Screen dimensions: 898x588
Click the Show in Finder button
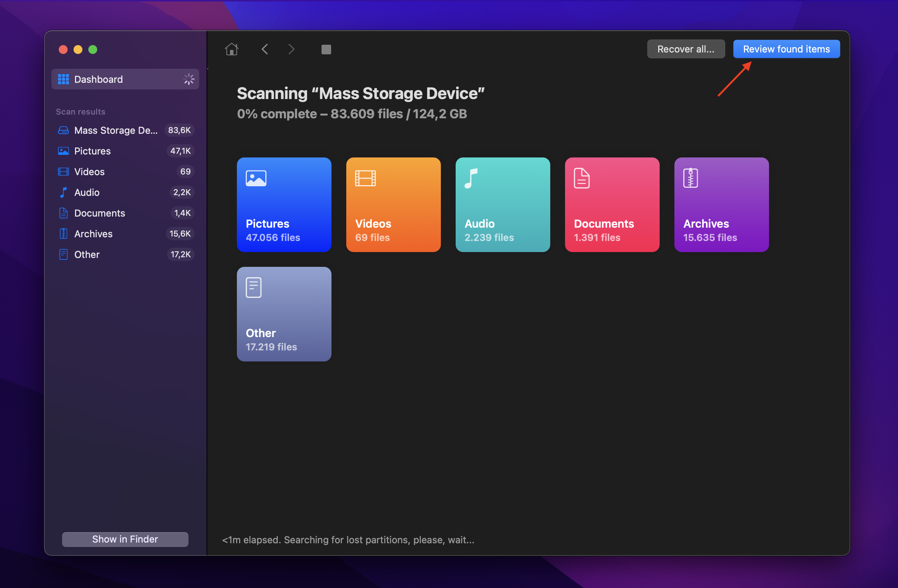pos(125,539)
